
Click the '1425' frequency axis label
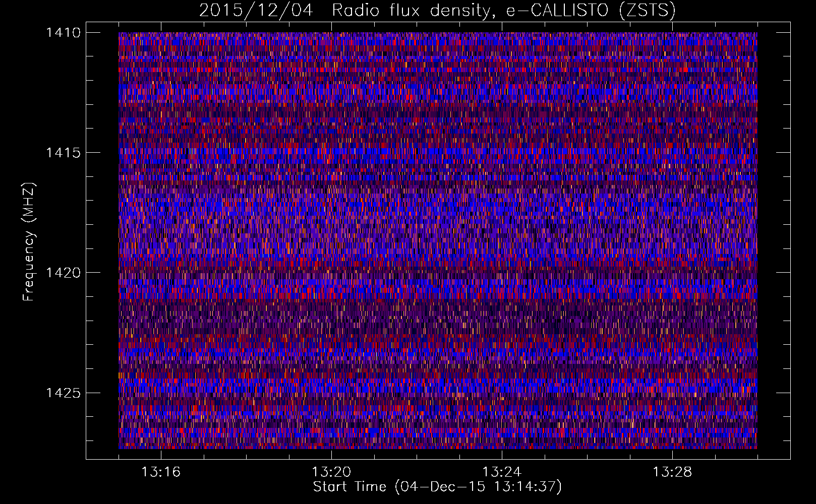point(63,393)
